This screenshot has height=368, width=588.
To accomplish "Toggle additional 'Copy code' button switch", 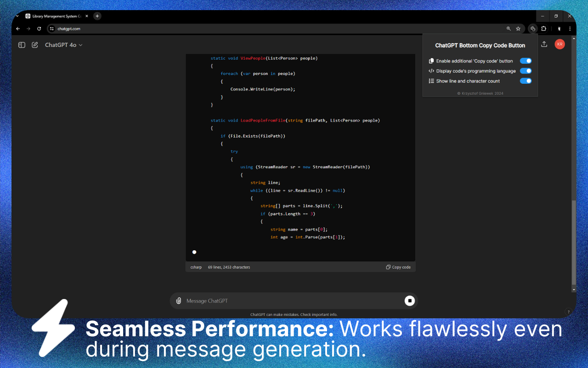I will click(x=526, y=61).
